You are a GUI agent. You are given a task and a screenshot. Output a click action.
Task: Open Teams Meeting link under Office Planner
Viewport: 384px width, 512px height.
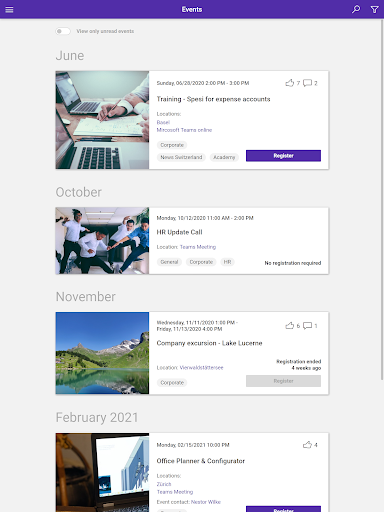(175, 492)
